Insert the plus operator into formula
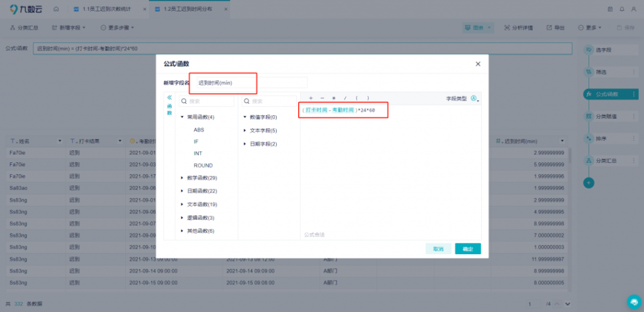This screenshot has width=644, height=312. pyautogui.click(x=311, y=98)
